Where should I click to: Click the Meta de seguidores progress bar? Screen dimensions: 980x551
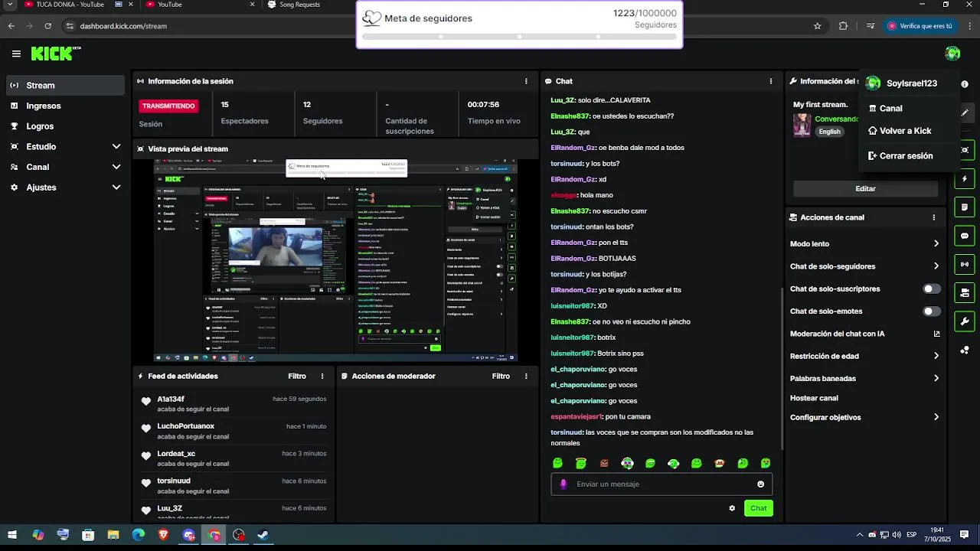[x=519, y=37]
